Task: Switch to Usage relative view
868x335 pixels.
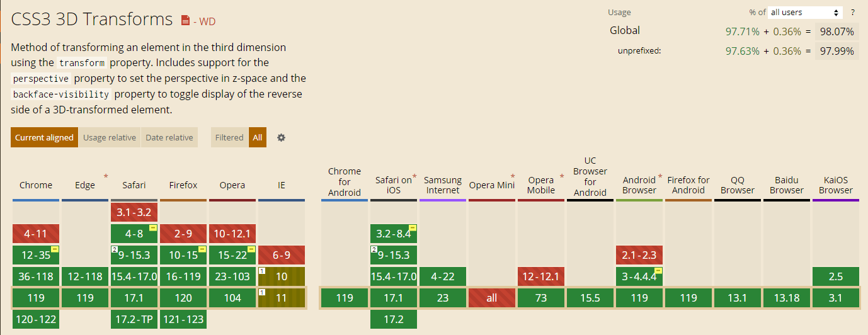Action: [110, 137]
